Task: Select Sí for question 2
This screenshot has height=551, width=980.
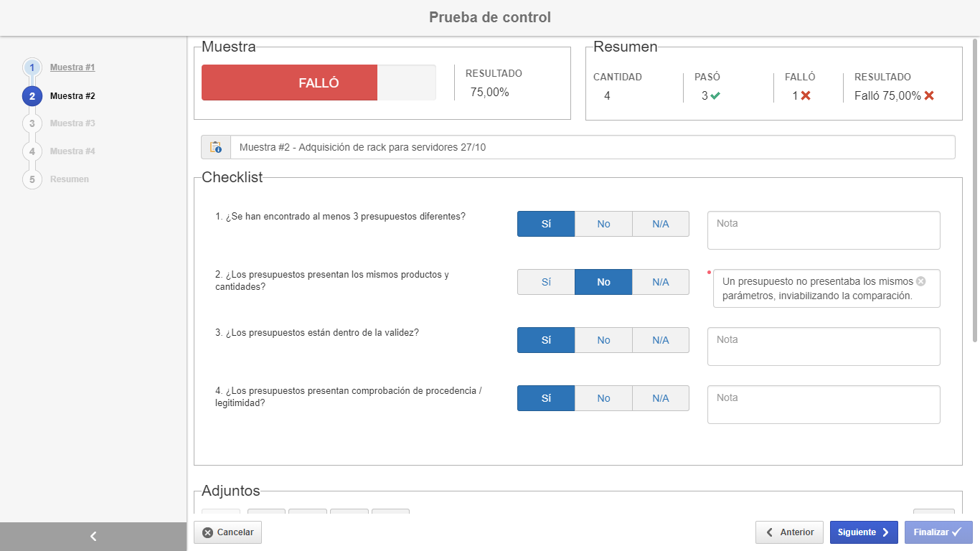Action: (546, 282)
